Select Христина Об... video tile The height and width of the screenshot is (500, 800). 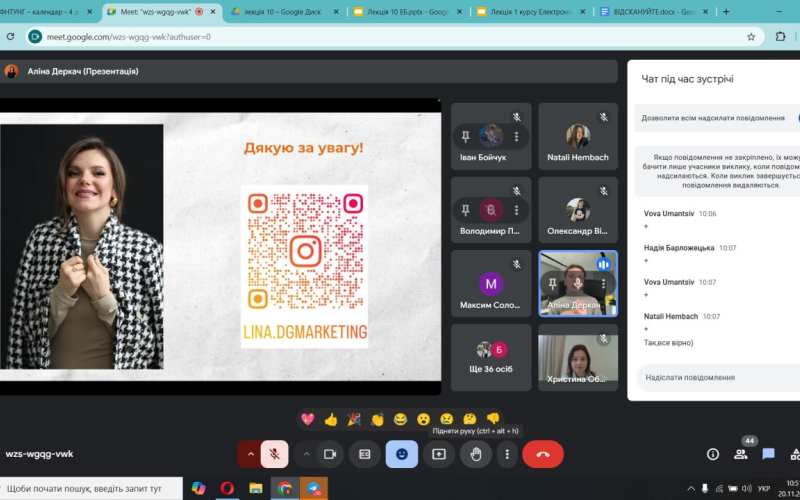click(578, 358)
